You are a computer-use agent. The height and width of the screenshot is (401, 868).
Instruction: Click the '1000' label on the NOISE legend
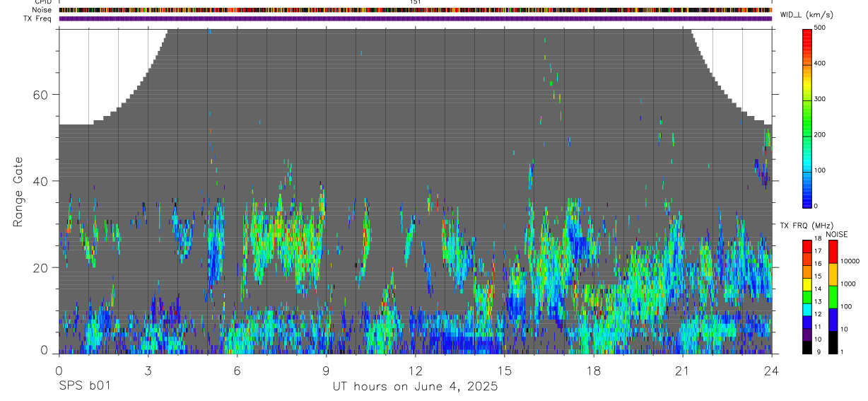848,284
